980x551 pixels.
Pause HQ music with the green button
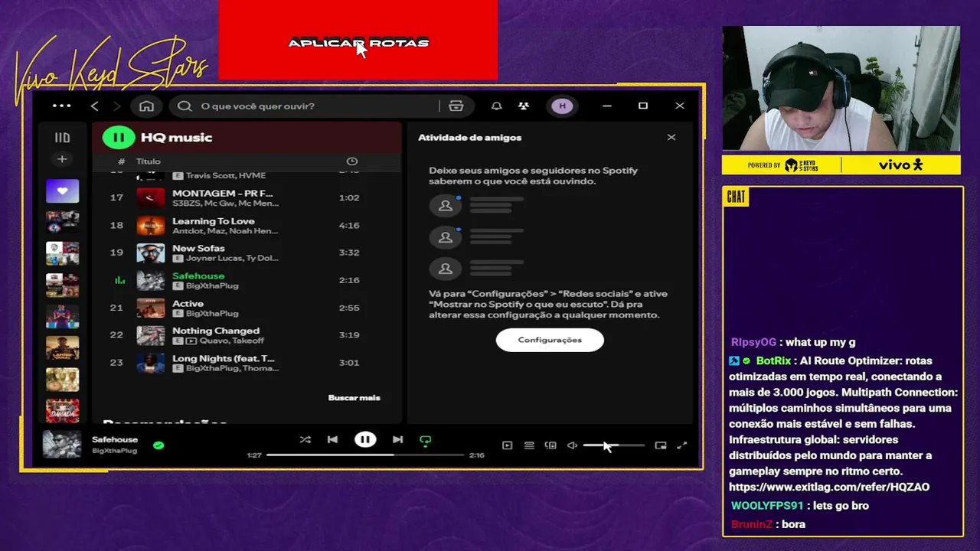[119, 138]
